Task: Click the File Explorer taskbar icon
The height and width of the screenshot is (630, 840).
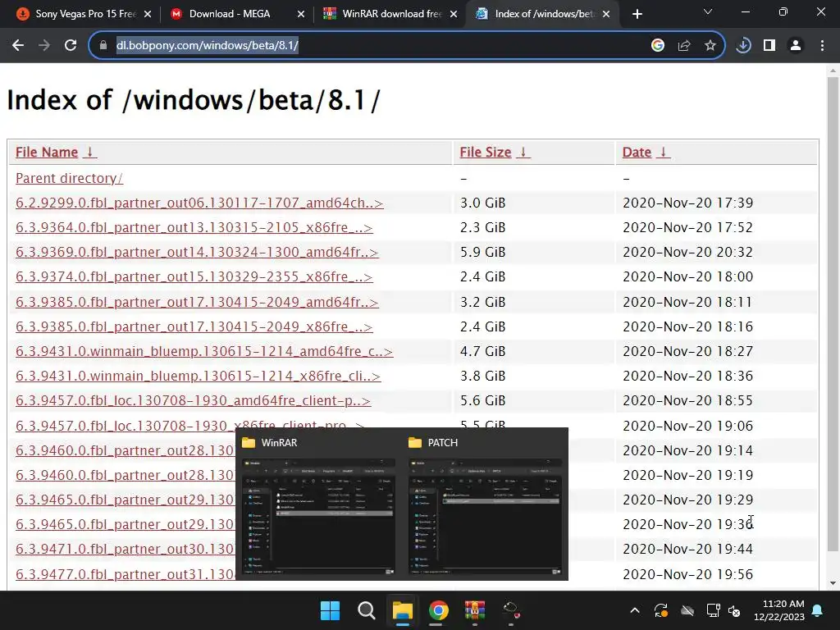Action: pyautogui.click(x=402, y=610)
